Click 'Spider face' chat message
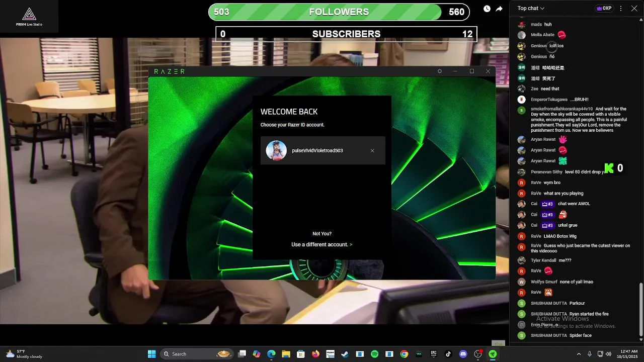644x362 pixels. 581,335
